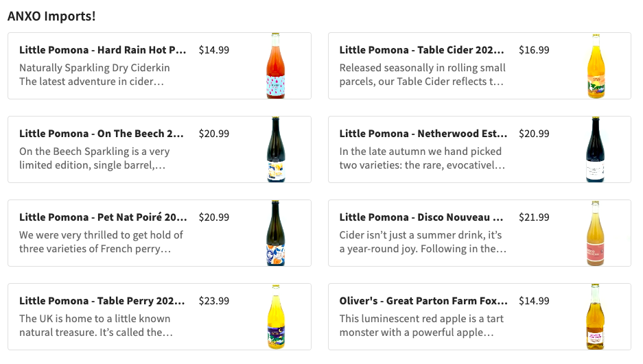
Task: Click the Table Cider bottle thumbnail
Action: pyautogui.click(x=596, y=66)
